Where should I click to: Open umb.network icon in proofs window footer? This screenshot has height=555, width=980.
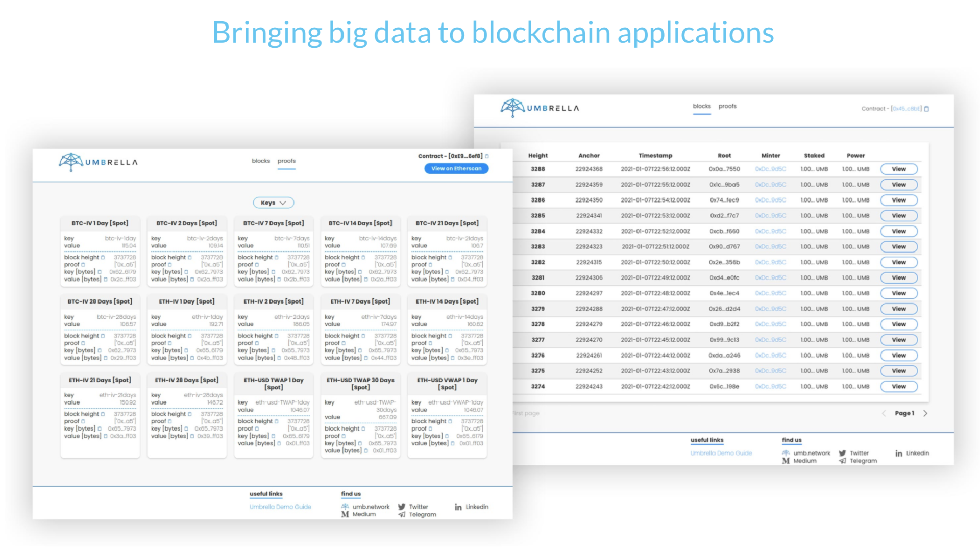(345, 507)
